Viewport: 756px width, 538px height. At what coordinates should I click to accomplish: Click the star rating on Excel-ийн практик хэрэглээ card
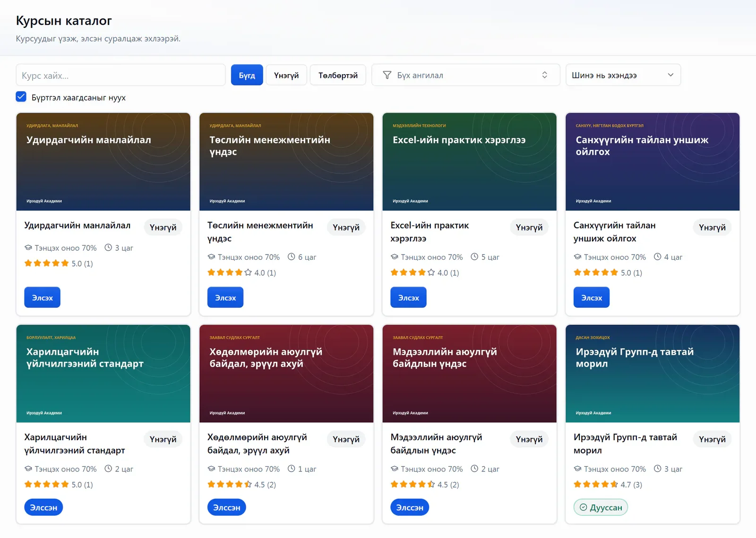tap(412, 273)
